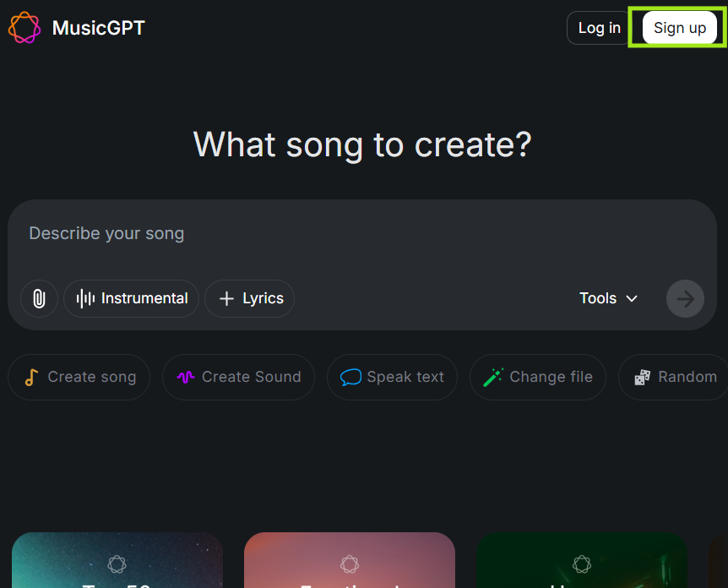This screenshot has width=728, height=588.
Task: Choose the Create Sound waveform chip
Action: click(238, 377)
